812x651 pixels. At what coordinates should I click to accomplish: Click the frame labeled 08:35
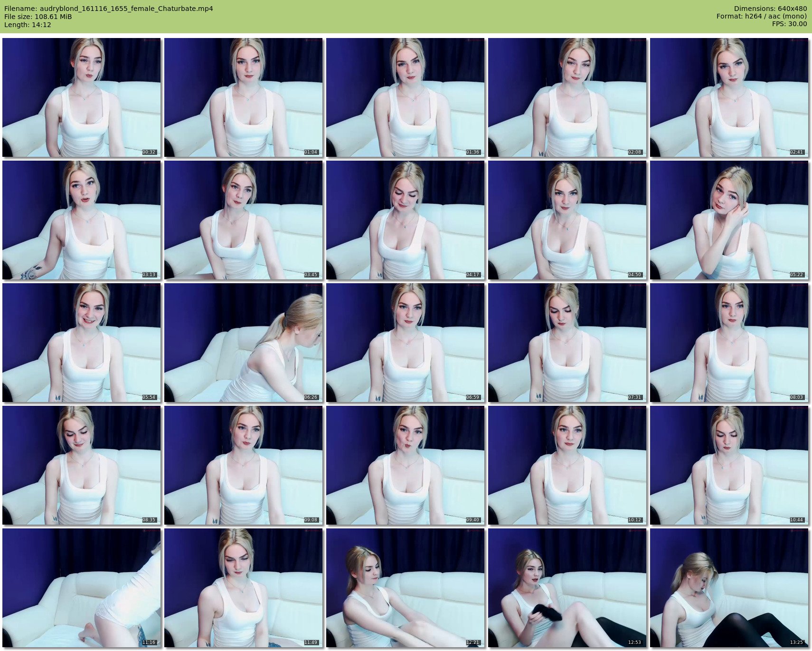81,465
